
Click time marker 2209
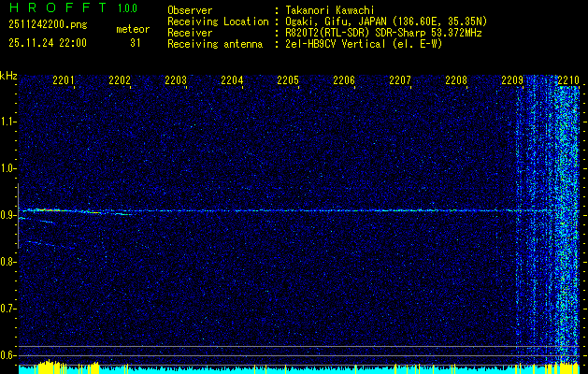coord(512,79)
